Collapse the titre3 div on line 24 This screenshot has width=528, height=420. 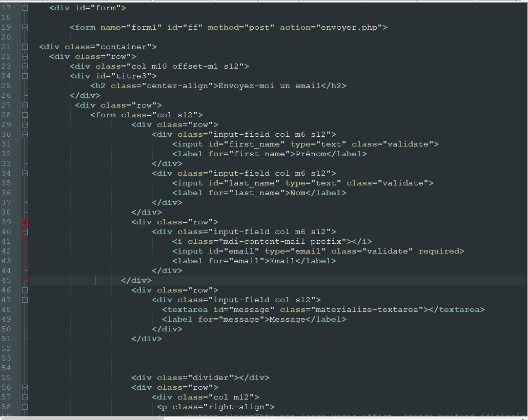(x=25, y=76)
